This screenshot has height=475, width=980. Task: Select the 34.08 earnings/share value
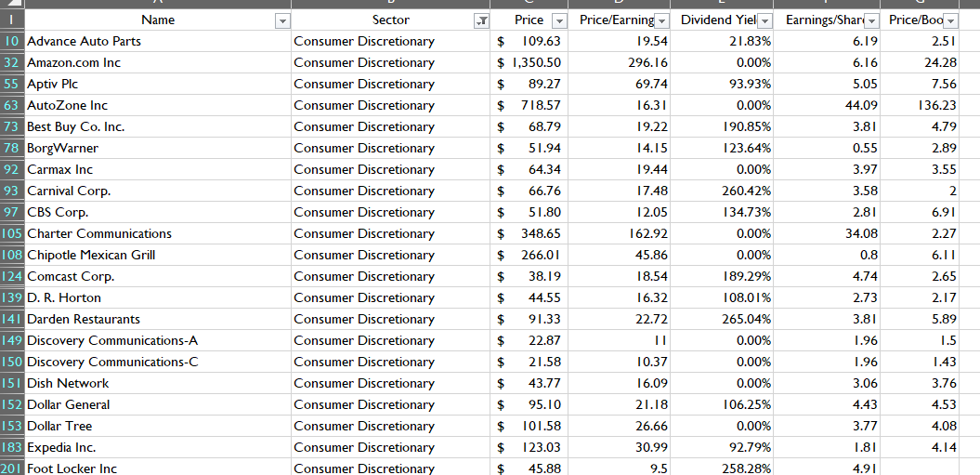coord(827,233)
